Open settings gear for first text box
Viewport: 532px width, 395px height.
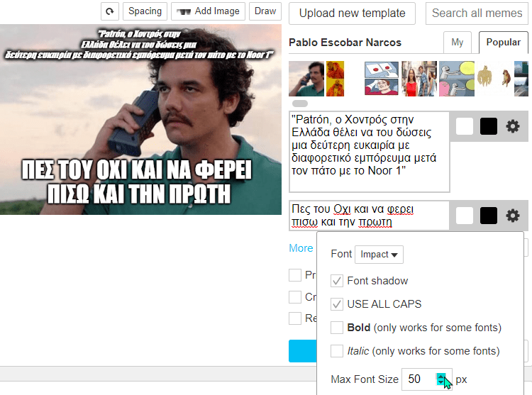(x=513, y=126)
